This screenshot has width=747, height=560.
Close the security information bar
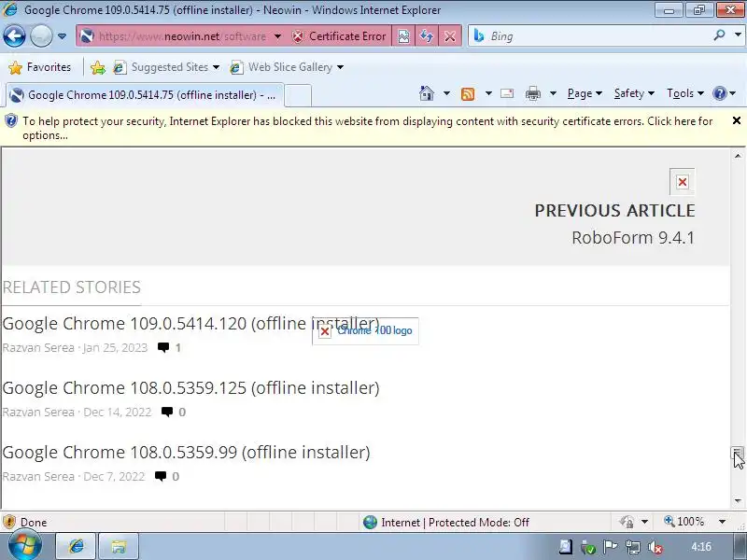737,121
